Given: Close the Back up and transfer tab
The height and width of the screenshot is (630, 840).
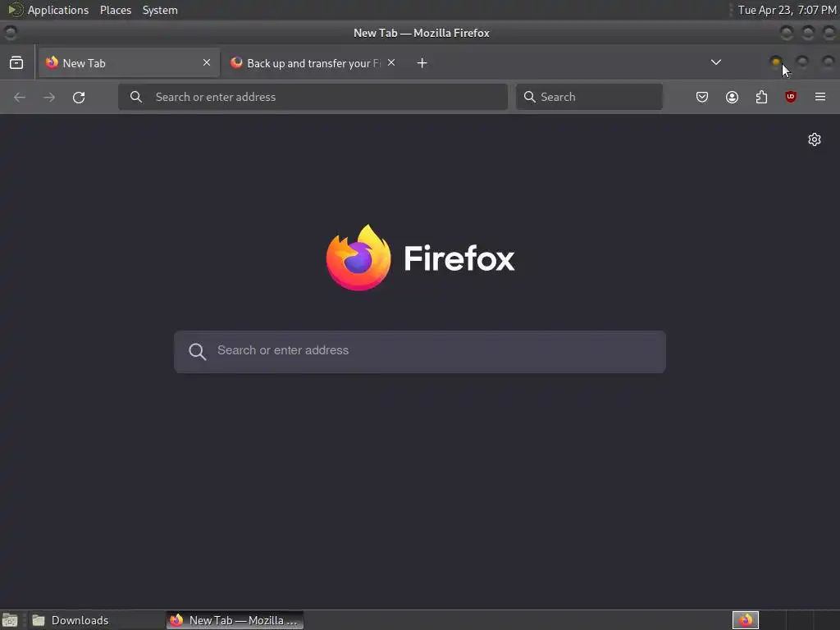Looking at the screenshot, I should (391, 62).
